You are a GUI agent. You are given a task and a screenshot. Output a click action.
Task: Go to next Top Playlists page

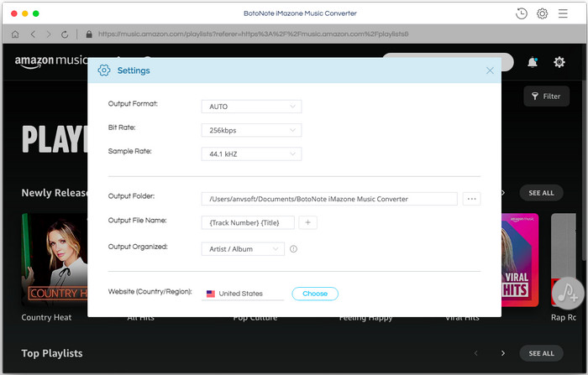[503, 353]
